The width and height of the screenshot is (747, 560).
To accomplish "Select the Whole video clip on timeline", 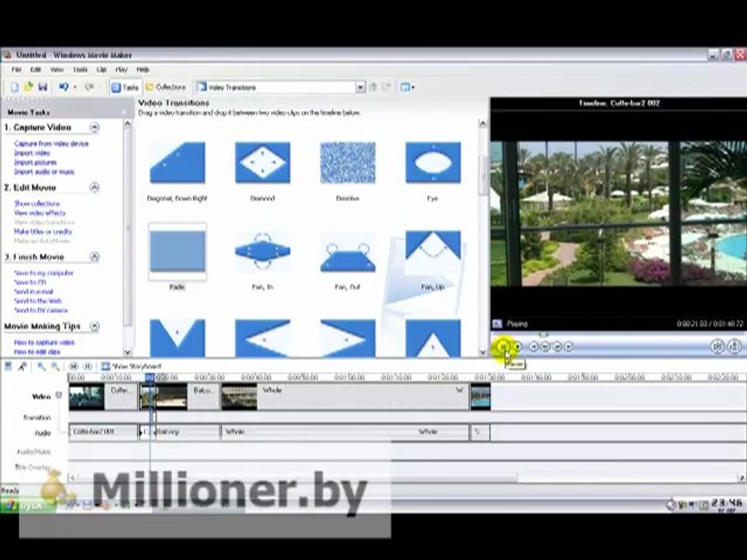I will click(x=345, y=397).
